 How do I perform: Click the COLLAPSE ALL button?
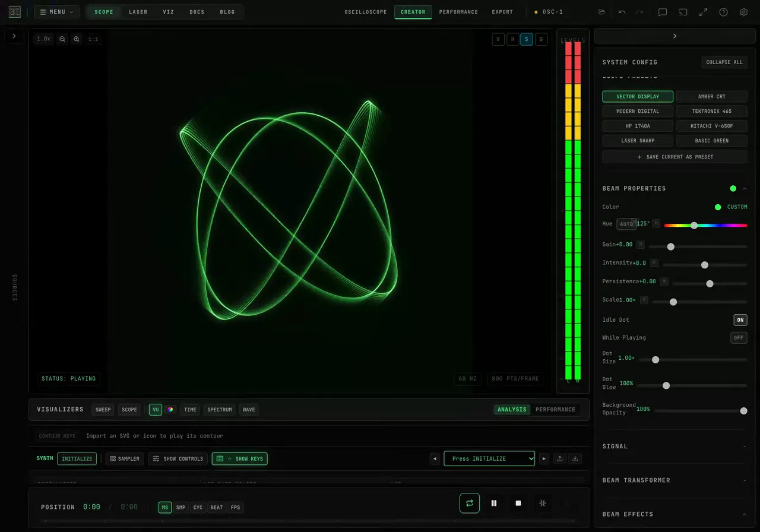click(724, 62)
